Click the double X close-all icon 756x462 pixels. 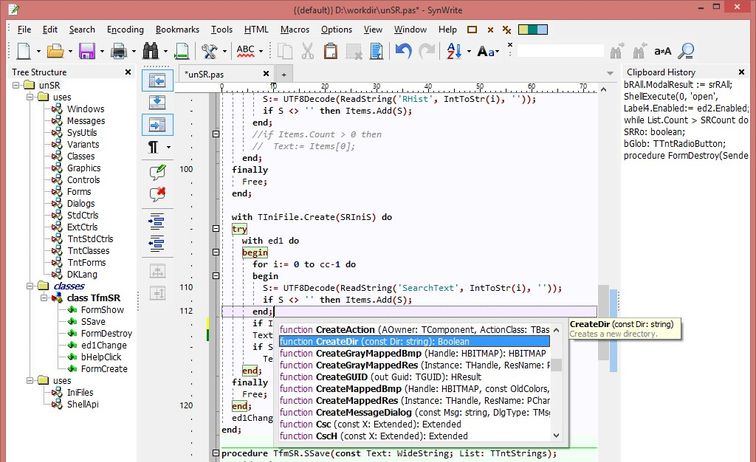pyautogui.click(x=507, y=30)
